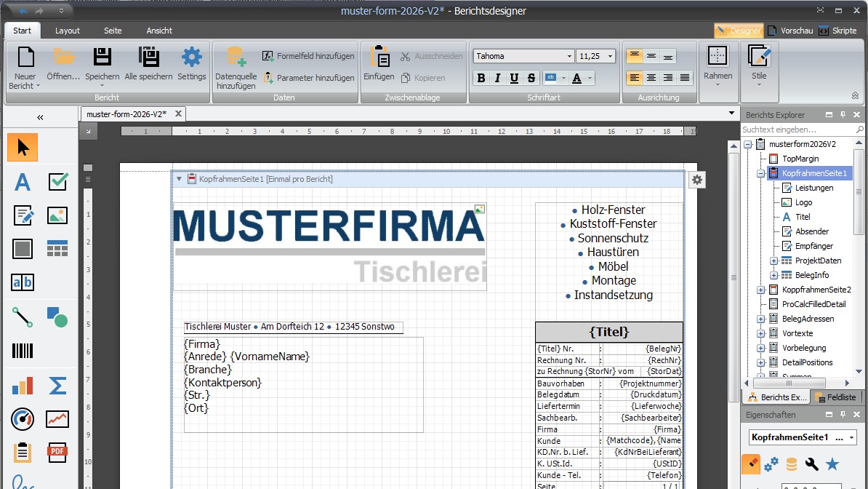Pick the PDF content tool

point(57,452)
